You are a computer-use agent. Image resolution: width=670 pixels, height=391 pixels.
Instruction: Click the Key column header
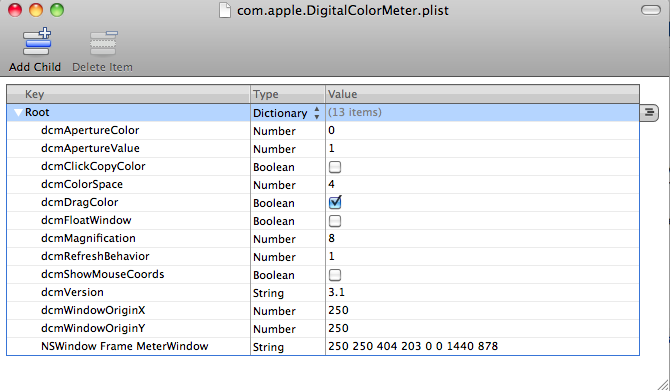pyautogui.click(x=128, y=94)
